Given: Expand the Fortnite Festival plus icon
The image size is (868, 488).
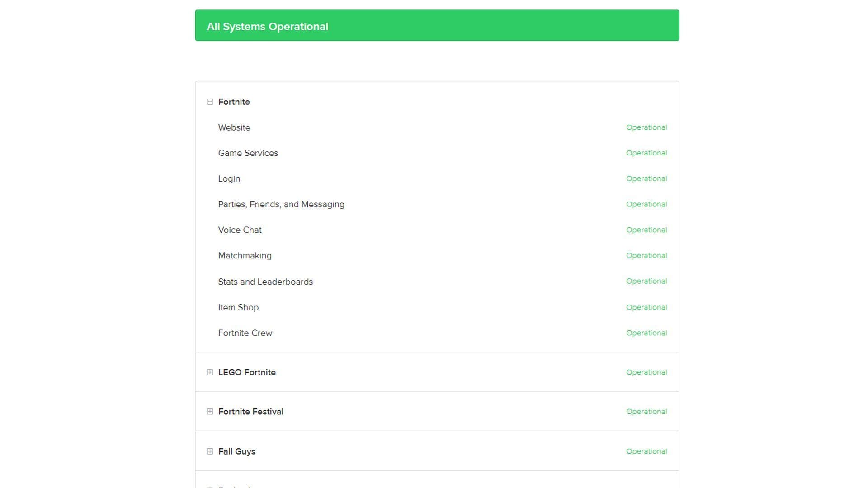Looking at the screenshot, I should (x=210, y=412).
